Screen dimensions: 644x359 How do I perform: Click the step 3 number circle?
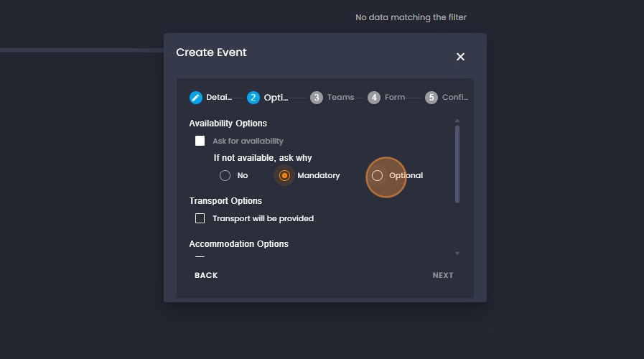[317, 98]
